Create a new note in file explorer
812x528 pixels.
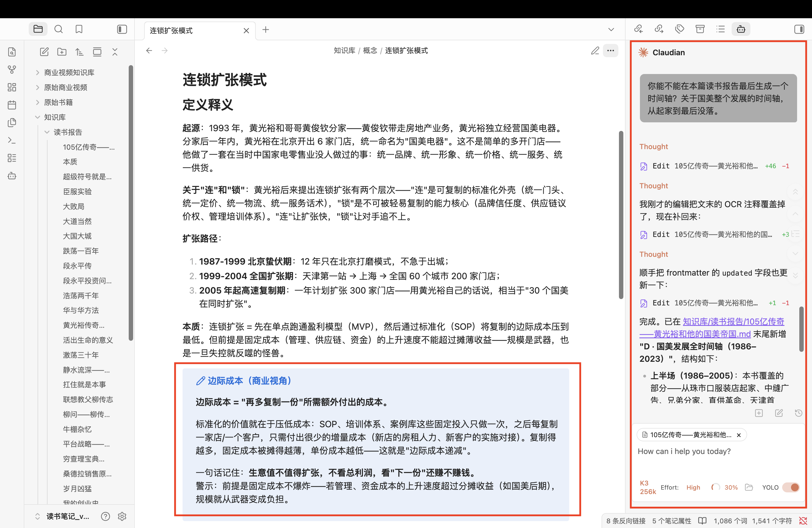tap(44, 52)
